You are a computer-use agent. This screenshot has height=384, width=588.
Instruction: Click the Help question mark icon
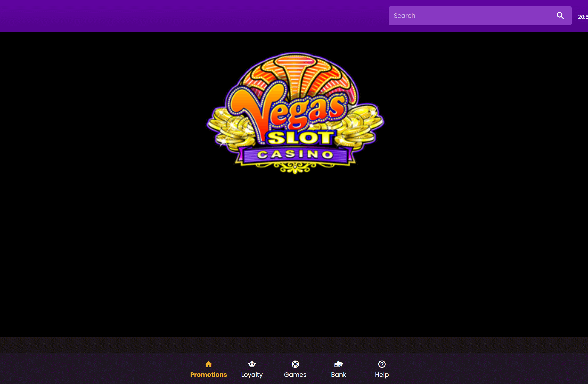click(382, 364)
